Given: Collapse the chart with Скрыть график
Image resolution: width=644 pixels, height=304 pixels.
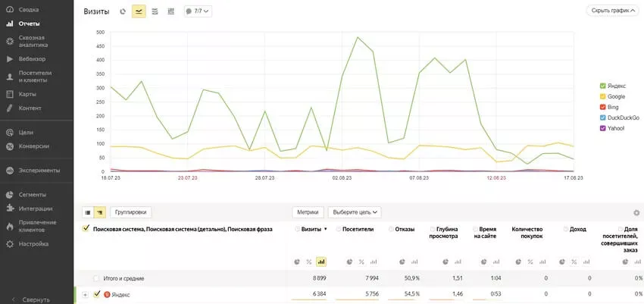Looking at the screenshot, I should (612, 11).
